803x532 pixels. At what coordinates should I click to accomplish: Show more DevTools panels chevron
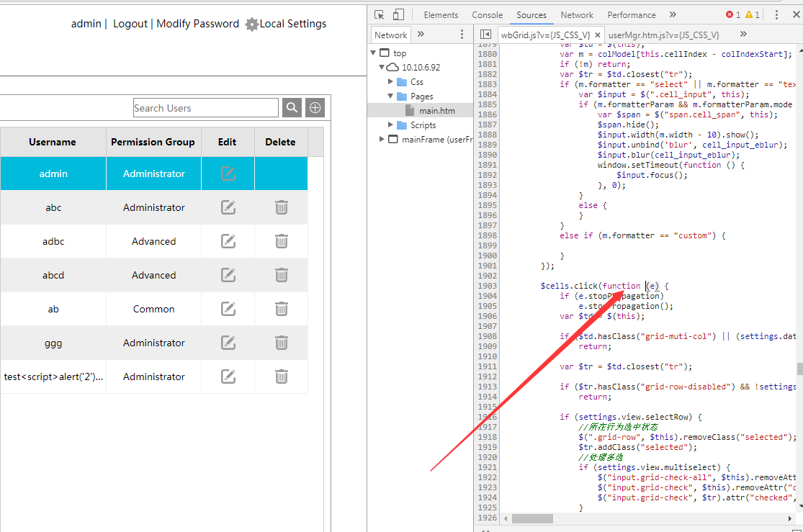[673, 15]
